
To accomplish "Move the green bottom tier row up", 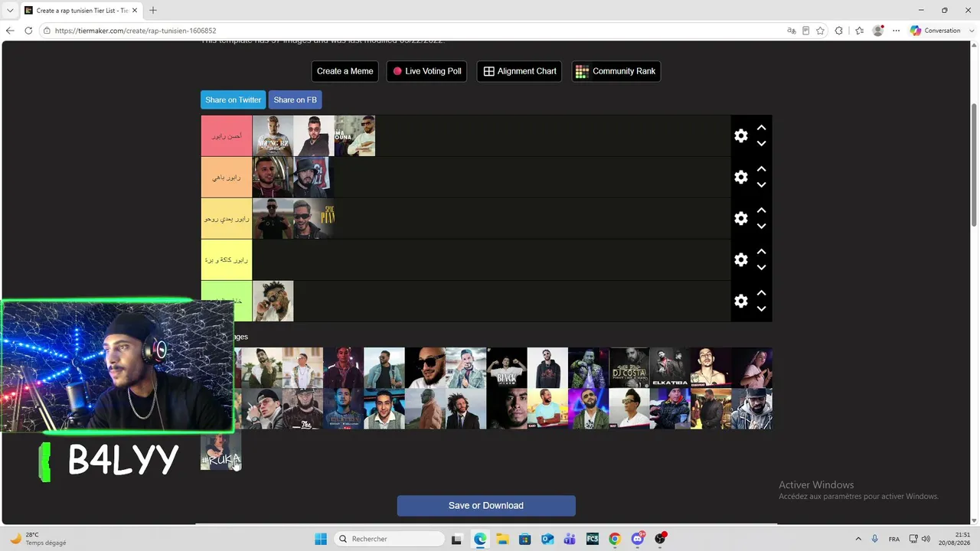I will coord(761,293).
